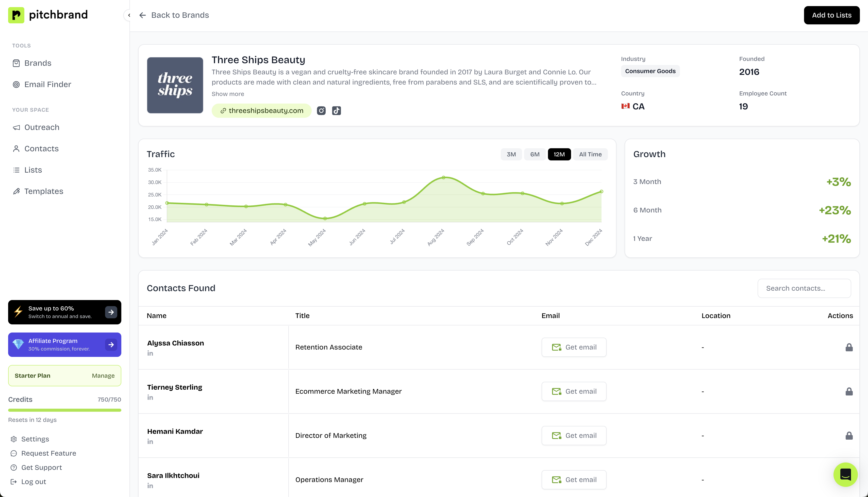
Task: Open the brand's Instagram profile icon
Action: point(321,111)
